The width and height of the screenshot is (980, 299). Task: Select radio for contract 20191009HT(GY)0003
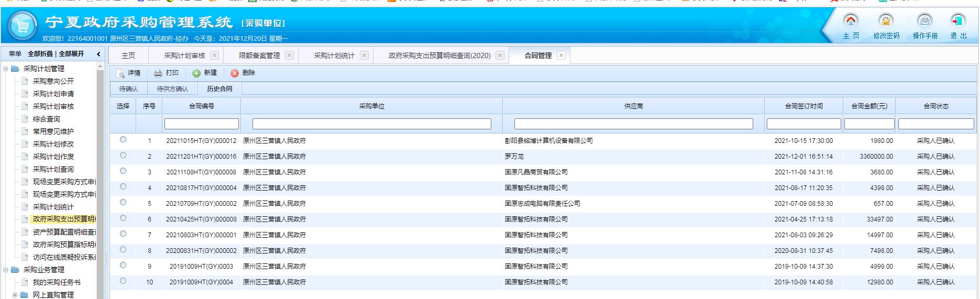coord(123,265)
